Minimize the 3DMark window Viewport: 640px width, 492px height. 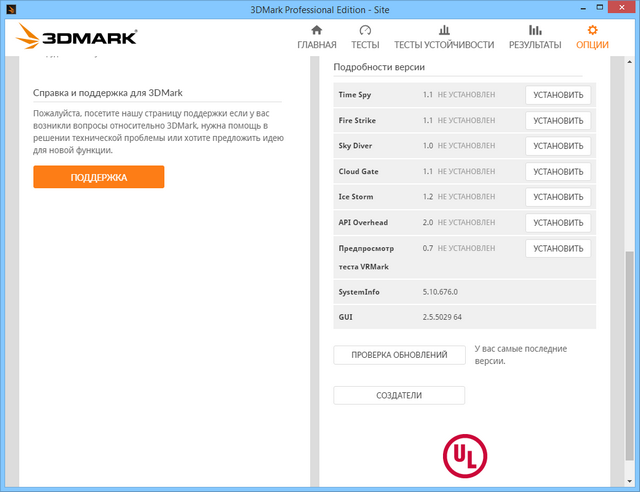(583, 8)
